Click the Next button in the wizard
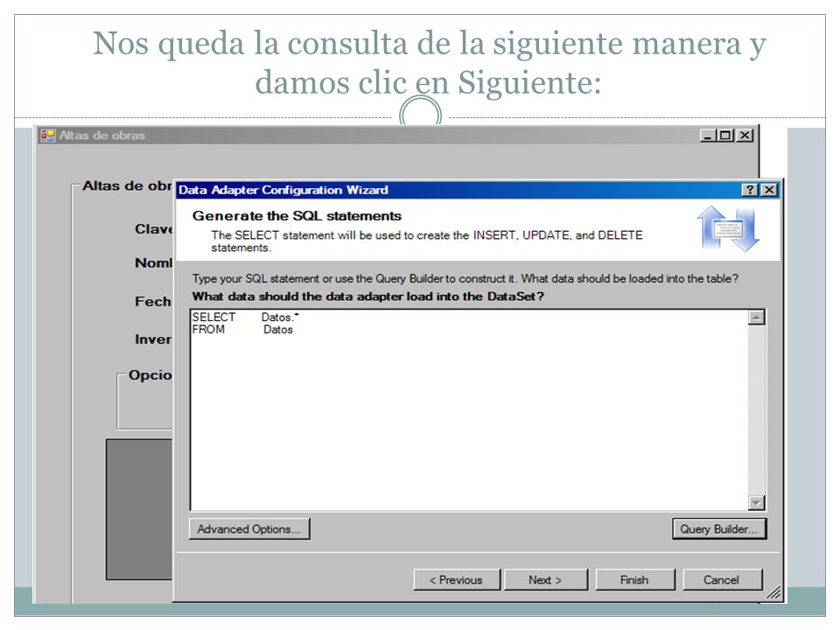Viewport: 840px width, 630px height. tap(546, 579)
